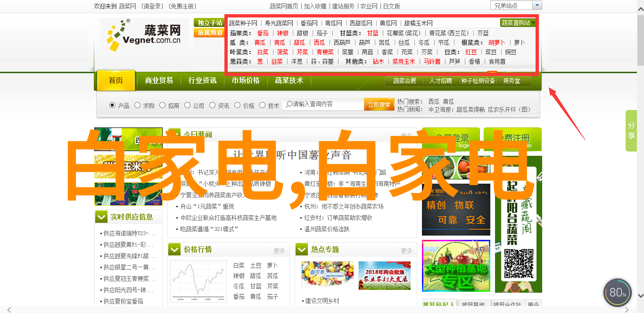Screen dimensions: 644x313
Task: Select the 求购 search radio button
Action: click(x=137, y=105)
